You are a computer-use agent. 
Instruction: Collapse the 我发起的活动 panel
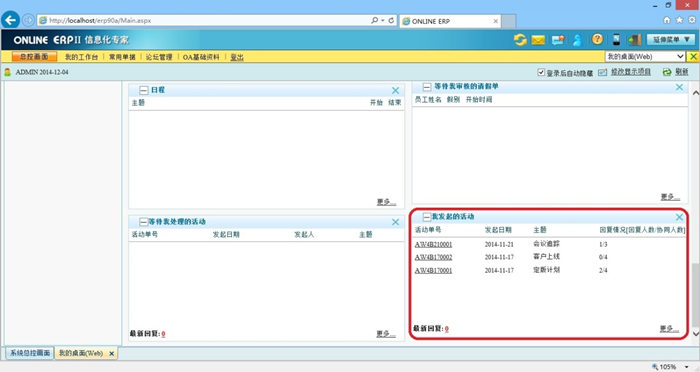click(x=427, y=217)
